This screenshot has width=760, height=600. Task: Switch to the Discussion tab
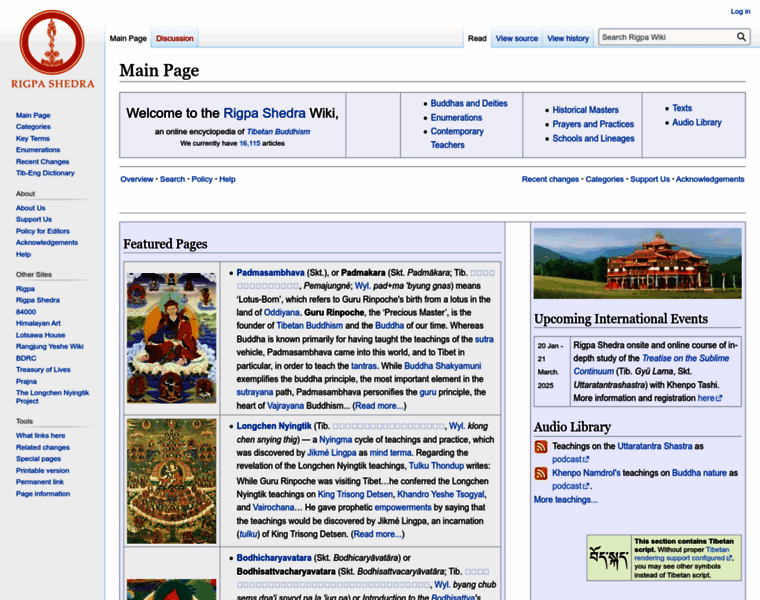point(174,38)
